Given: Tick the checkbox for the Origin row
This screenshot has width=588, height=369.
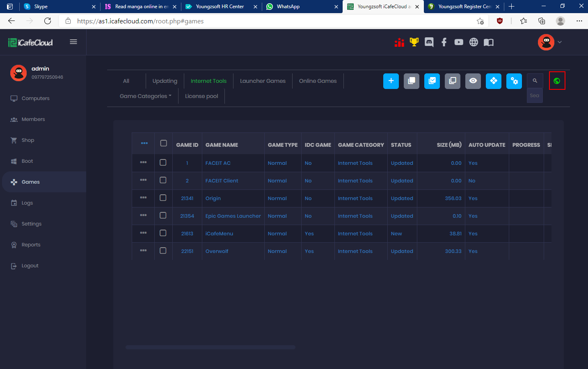Looking at the screenshot, I should point(163,198).
